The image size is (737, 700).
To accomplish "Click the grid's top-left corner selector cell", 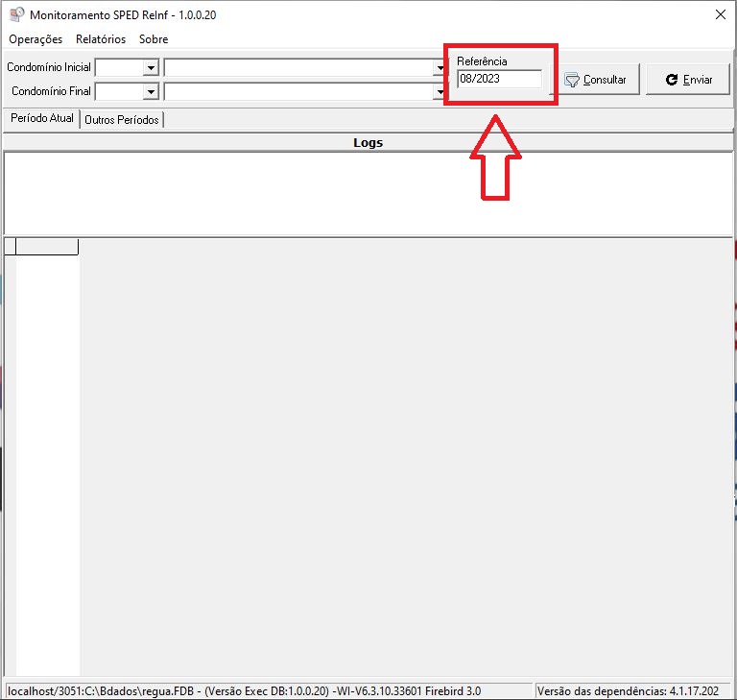I will 10,247.
